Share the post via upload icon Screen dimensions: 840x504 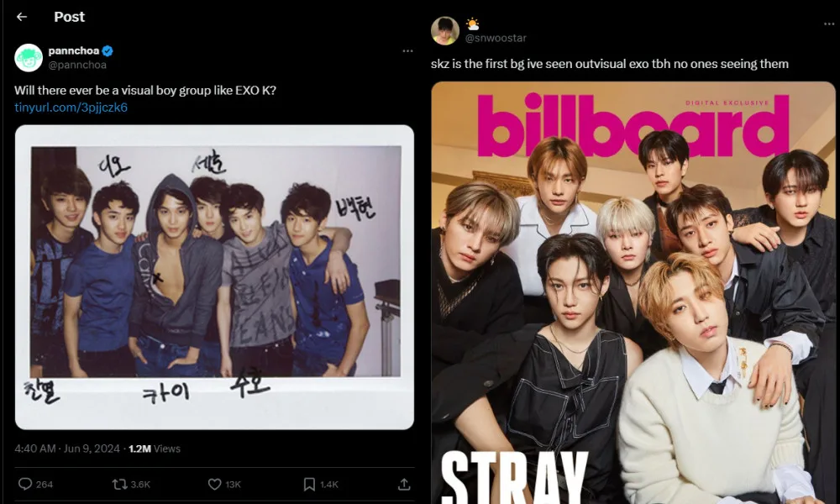point(404,484)
